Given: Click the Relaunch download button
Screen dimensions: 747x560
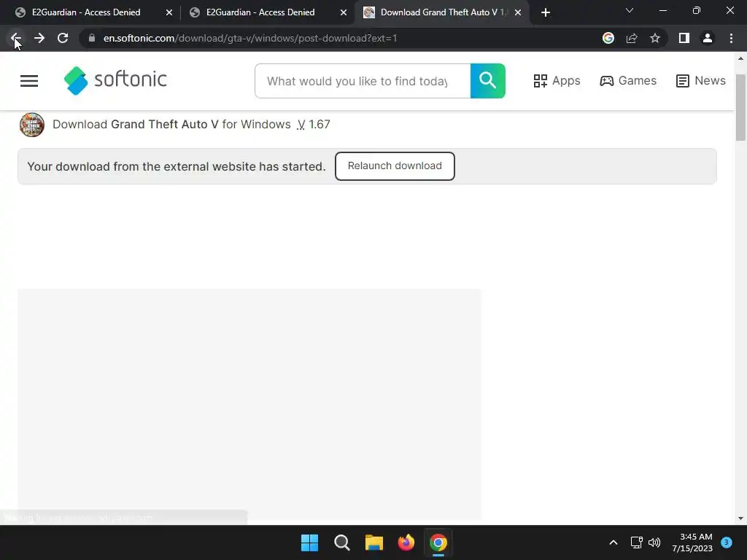Looking at the screenshot, I should (x=395, y=166).
